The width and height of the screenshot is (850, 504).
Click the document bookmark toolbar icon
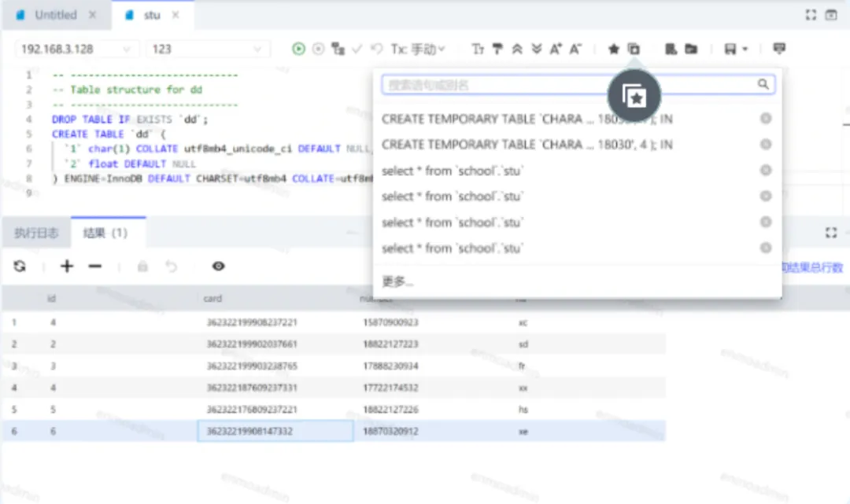tap(671, 50)
